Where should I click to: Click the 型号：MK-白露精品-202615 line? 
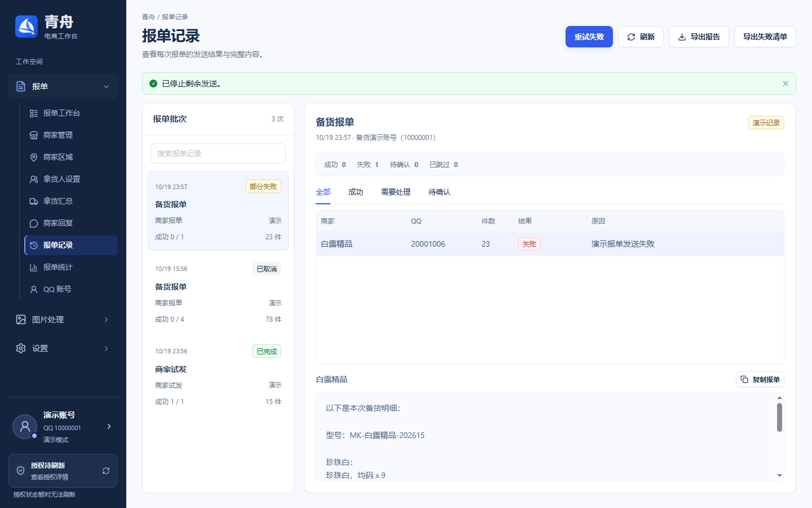click(x=375, y=435)
